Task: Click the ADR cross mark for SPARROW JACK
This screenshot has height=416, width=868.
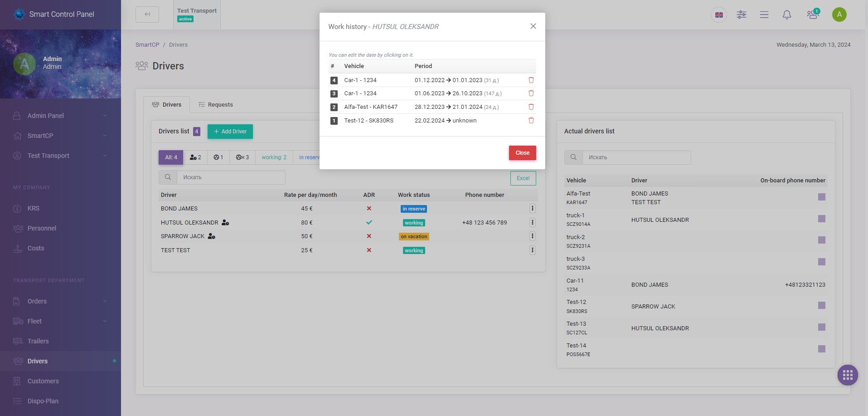Action: coord(369,236)
